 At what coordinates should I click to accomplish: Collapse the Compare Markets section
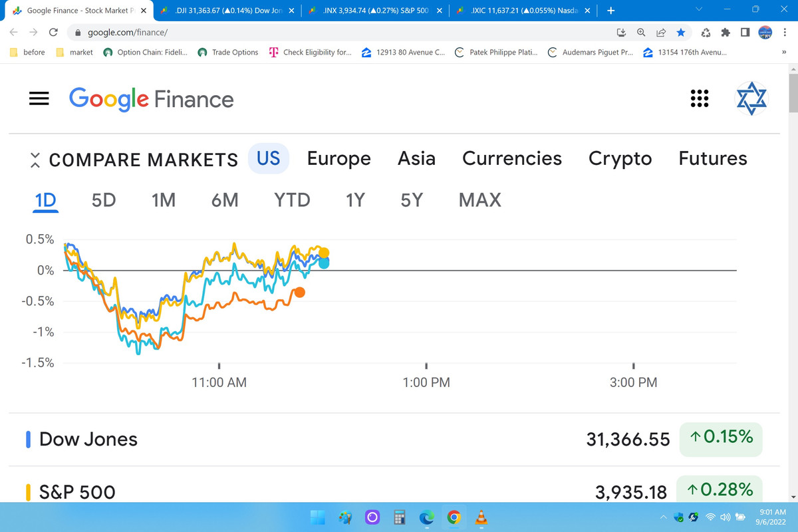pos(36,160)
